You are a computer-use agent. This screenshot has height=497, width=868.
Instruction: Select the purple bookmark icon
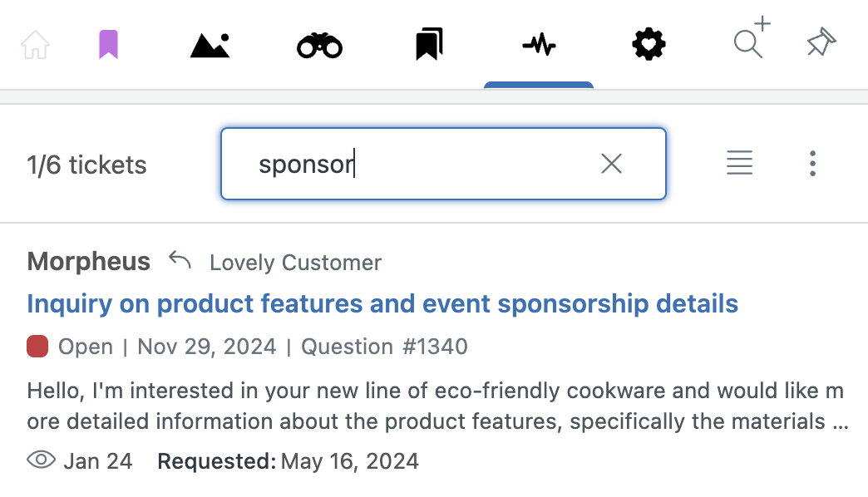tap(108, 44)
